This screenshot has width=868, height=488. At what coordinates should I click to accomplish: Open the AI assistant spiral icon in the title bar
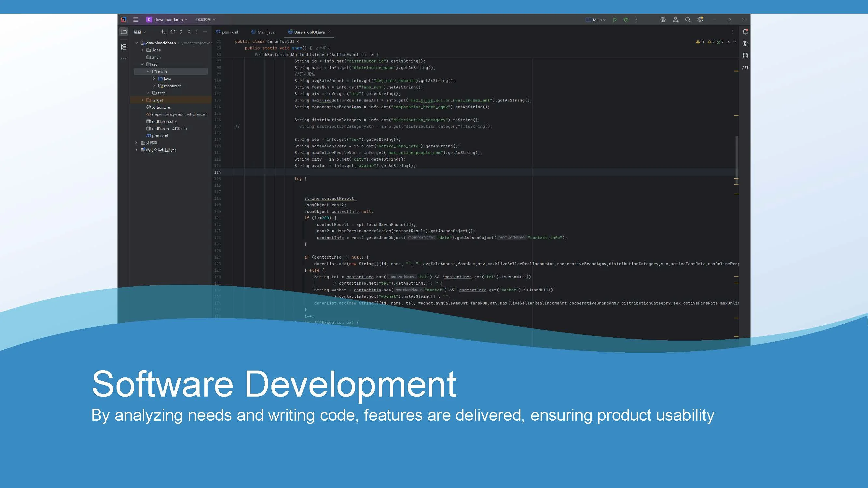tap(663, 20)
